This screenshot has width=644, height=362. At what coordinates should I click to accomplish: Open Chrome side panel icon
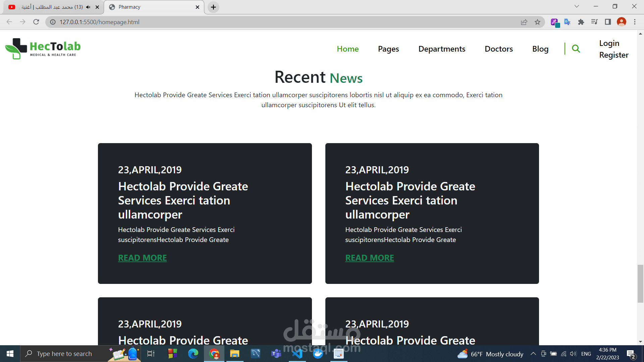pos(608,22)
